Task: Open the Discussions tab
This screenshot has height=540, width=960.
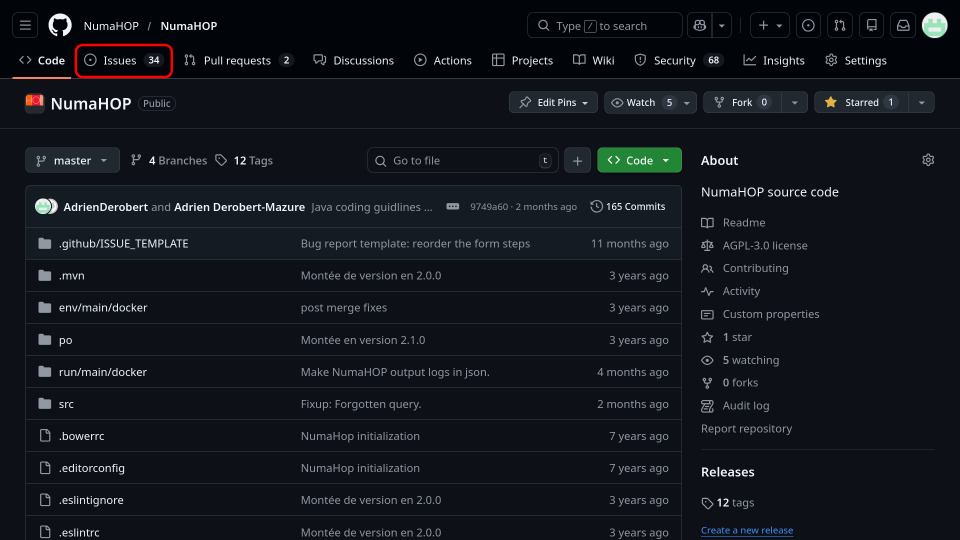Action: tap(354, 60)
